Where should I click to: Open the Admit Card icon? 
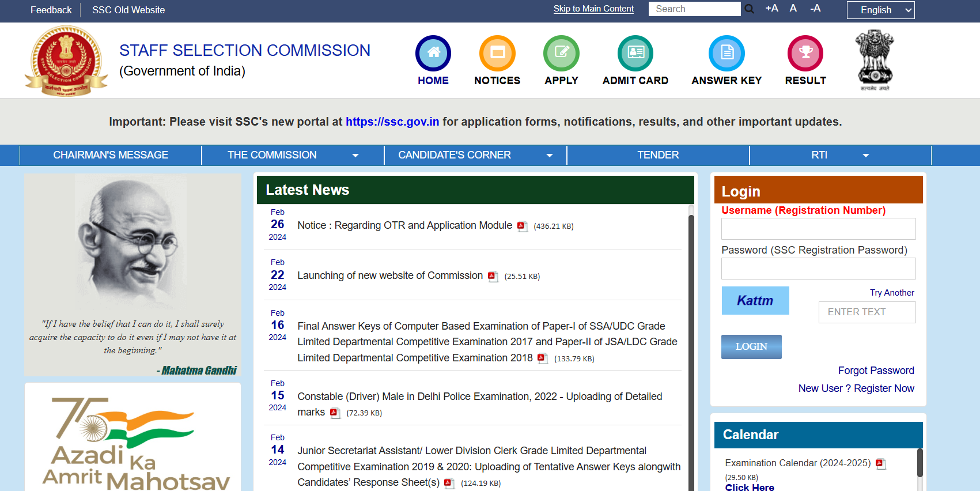[635, 53]
